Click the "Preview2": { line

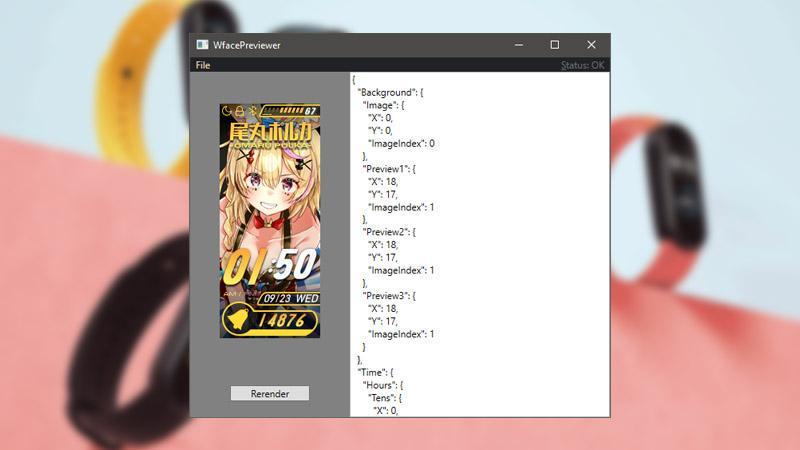pyautogui.click(x=389, y=232)
